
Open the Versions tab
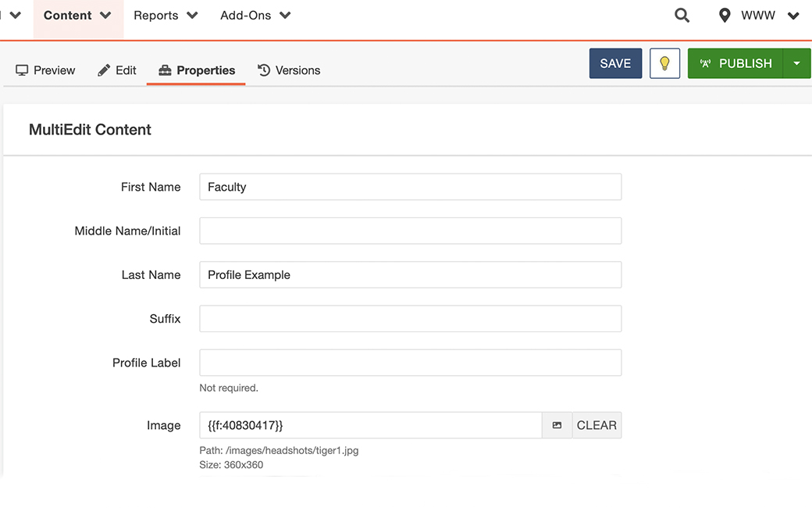click(x=289, y=70)
